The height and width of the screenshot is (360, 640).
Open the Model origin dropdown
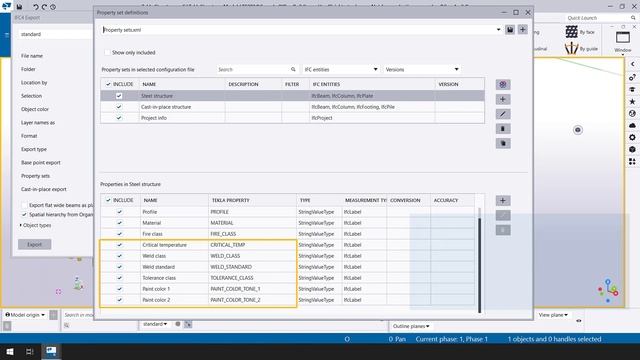coord(25,315)
